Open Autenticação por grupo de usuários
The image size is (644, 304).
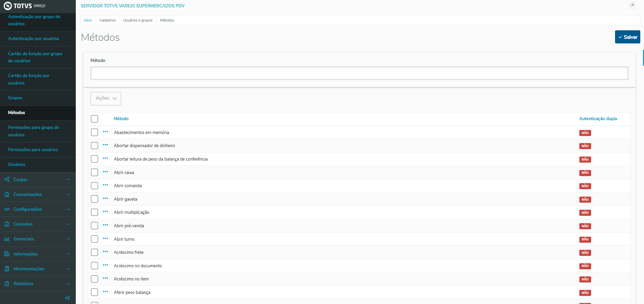coord(34,20)
